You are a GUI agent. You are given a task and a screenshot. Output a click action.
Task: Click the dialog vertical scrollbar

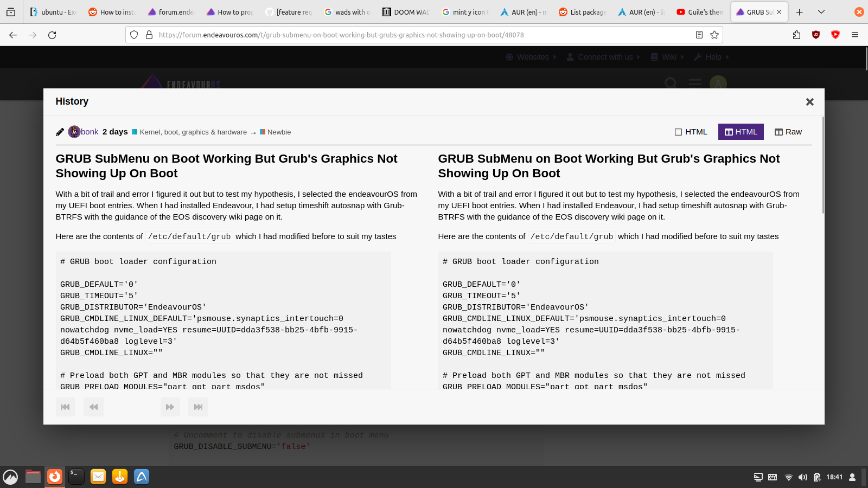coord(823,165)
